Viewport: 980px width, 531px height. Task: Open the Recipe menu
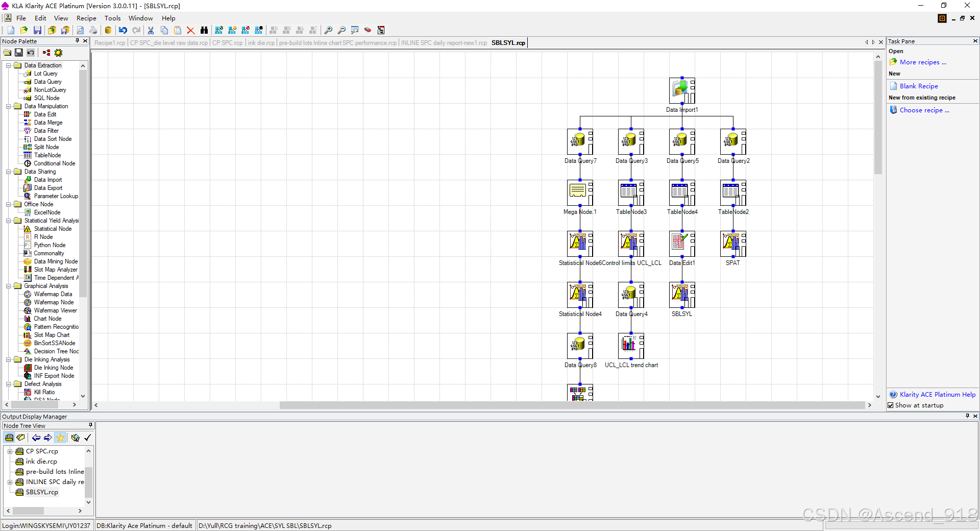coord(86,18)
